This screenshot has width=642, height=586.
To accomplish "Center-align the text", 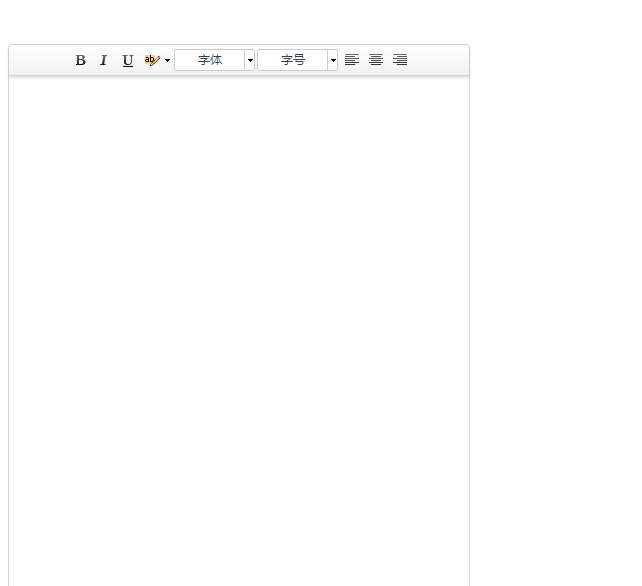I will pyautogui.click(x=376, y=60).
